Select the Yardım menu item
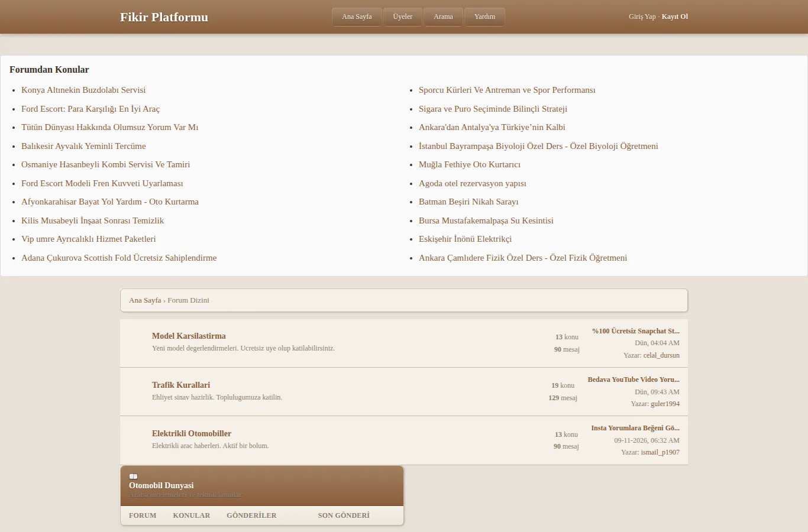Screen dimensions: 808x532 coord(484,17)
